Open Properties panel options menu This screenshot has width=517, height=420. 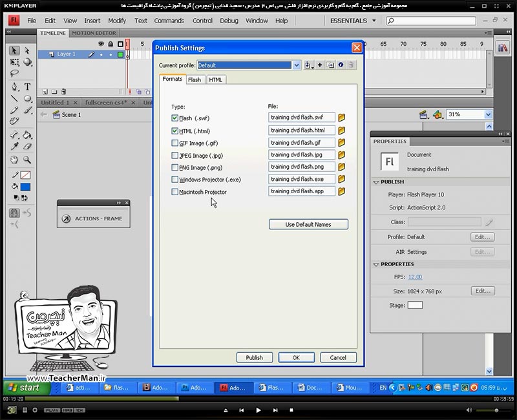point(505,142)
